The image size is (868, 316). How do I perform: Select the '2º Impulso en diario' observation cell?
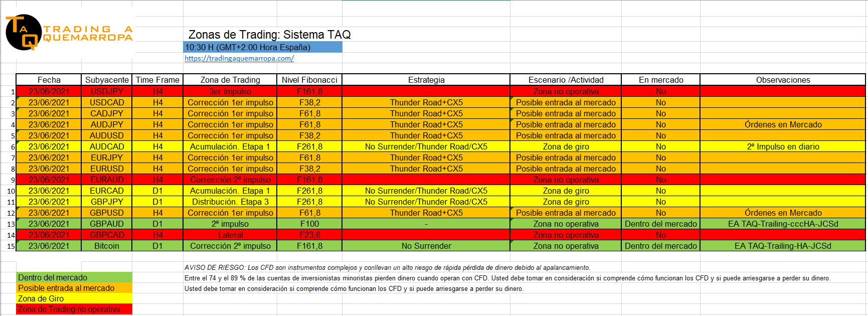coord(782,146)
